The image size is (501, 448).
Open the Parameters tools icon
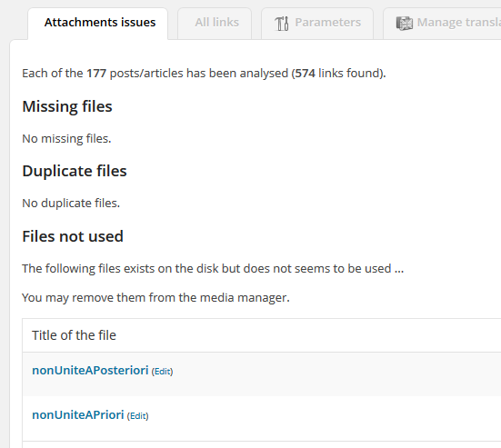coord(282,24)
